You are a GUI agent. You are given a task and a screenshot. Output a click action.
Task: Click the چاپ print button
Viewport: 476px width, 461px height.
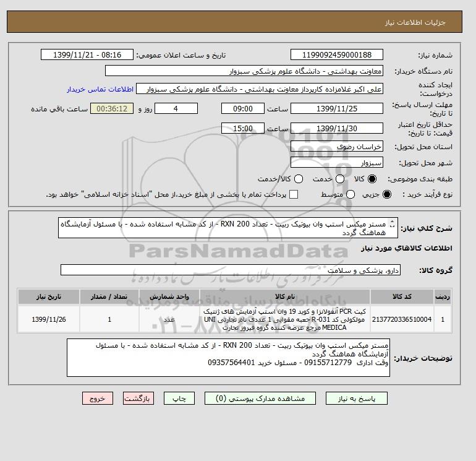point(179,399)
